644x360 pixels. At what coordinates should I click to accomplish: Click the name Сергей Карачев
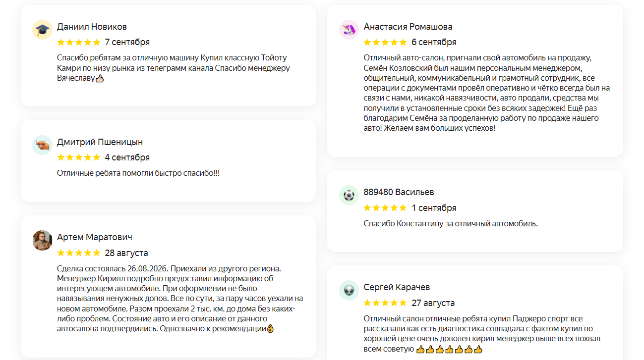(x=397, y=287)
